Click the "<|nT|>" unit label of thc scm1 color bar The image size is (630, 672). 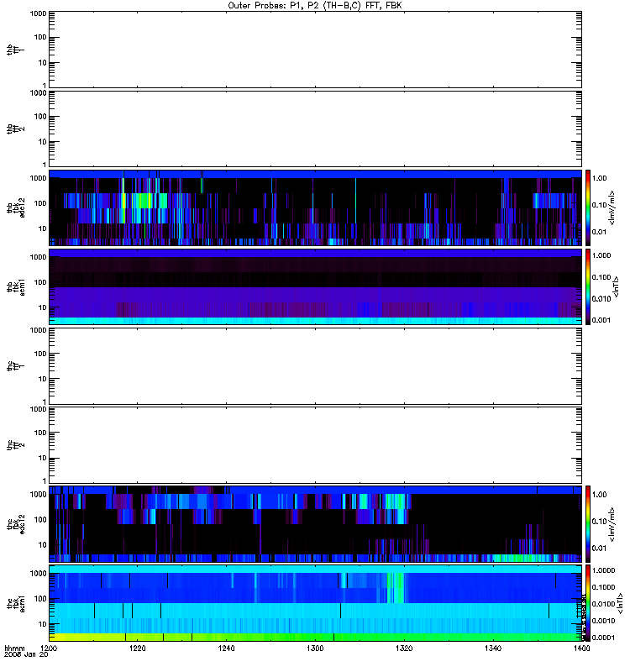[620, 604]
